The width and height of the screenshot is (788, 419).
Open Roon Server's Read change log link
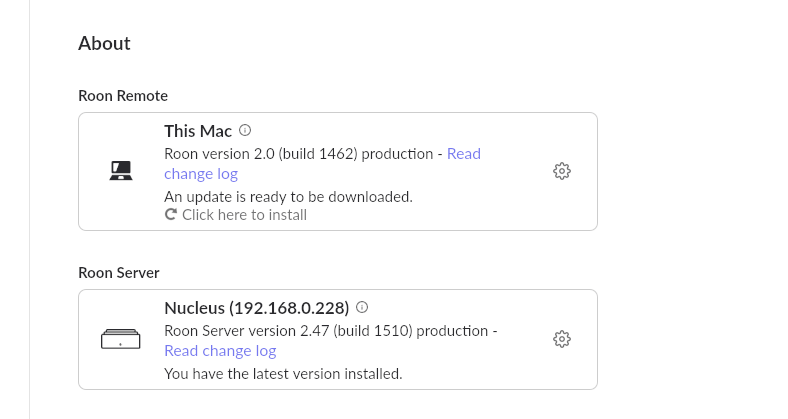[220, 351]
